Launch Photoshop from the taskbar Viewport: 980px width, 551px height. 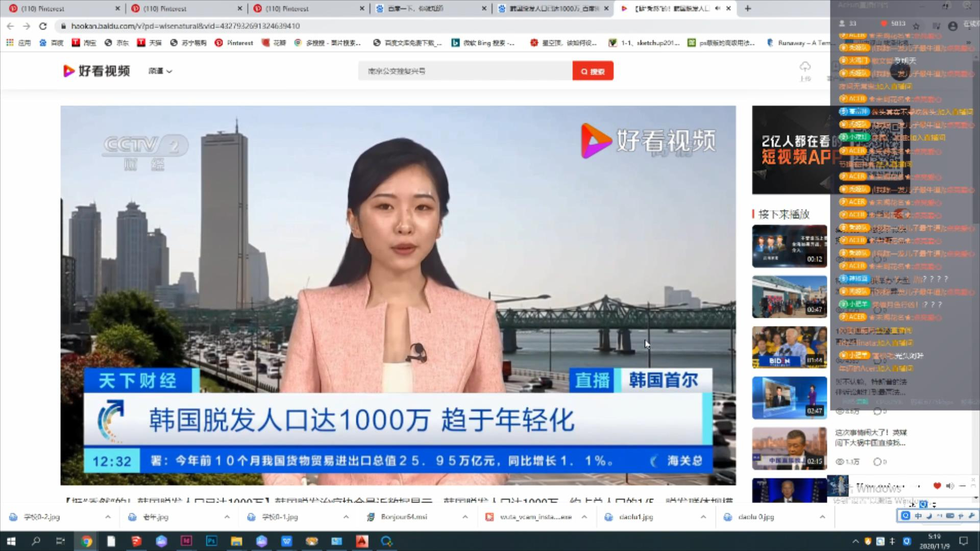[x=211, y=541]
